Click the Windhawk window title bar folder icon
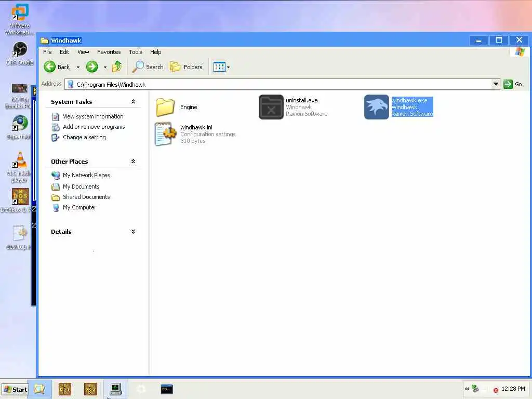Viewport: 532px width, 399px height. (x=45, y=41)
